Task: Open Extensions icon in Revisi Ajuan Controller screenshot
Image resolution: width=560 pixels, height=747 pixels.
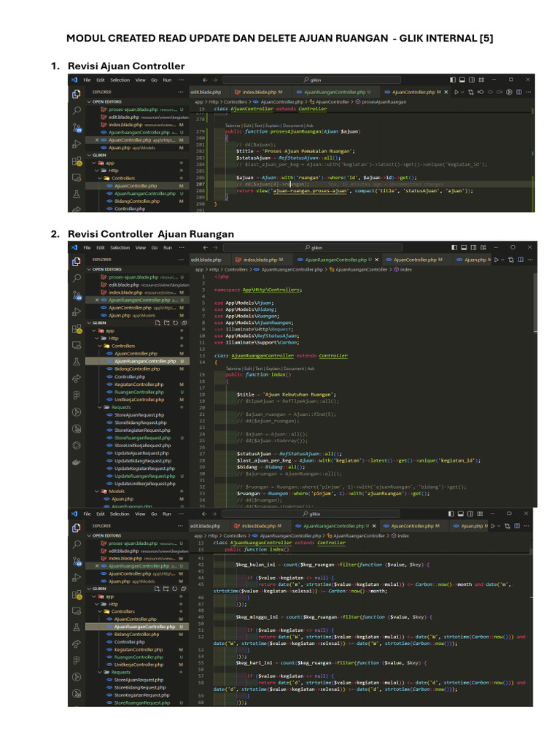Action: coord(76,161)
